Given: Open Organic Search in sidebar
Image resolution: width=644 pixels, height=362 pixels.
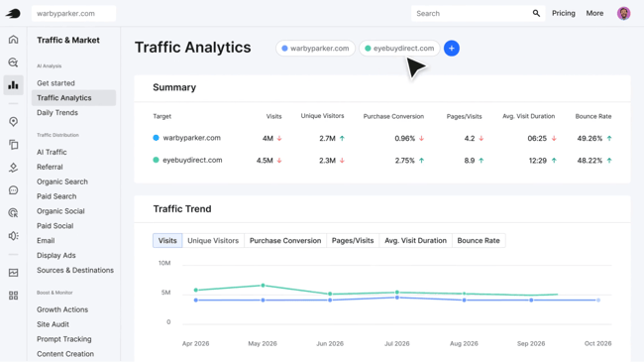Looking at the screenshot, I should [62, 181].
